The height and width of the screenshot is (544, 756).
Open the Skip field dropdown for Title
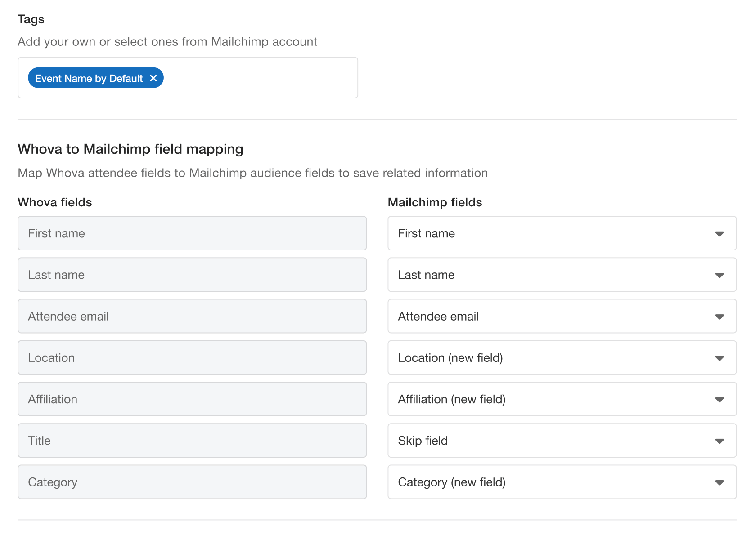point(562,441)
